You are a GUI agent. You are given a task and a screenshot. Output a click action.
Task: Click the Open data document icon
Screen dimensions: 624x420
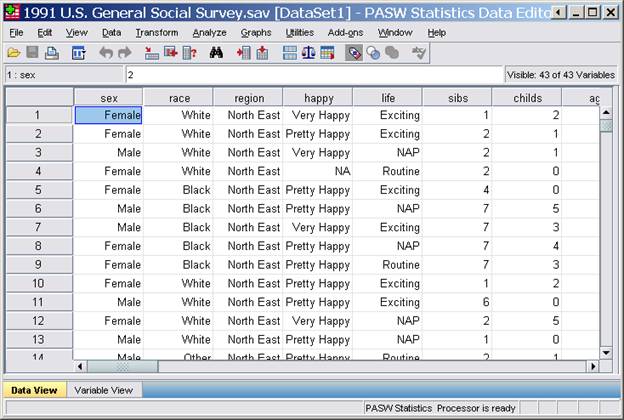click(14, 53)
